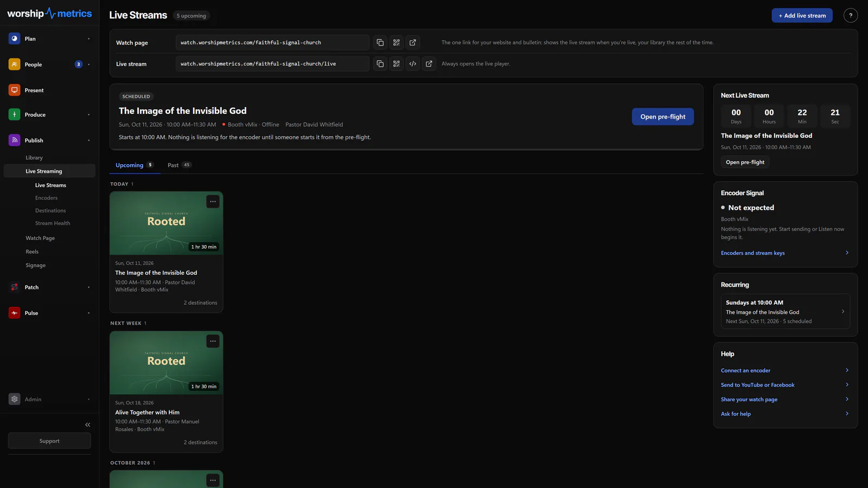Viewport: 868px width, 488px height.
Task: Click the People module icon
Action: click(x=15, y=65)
